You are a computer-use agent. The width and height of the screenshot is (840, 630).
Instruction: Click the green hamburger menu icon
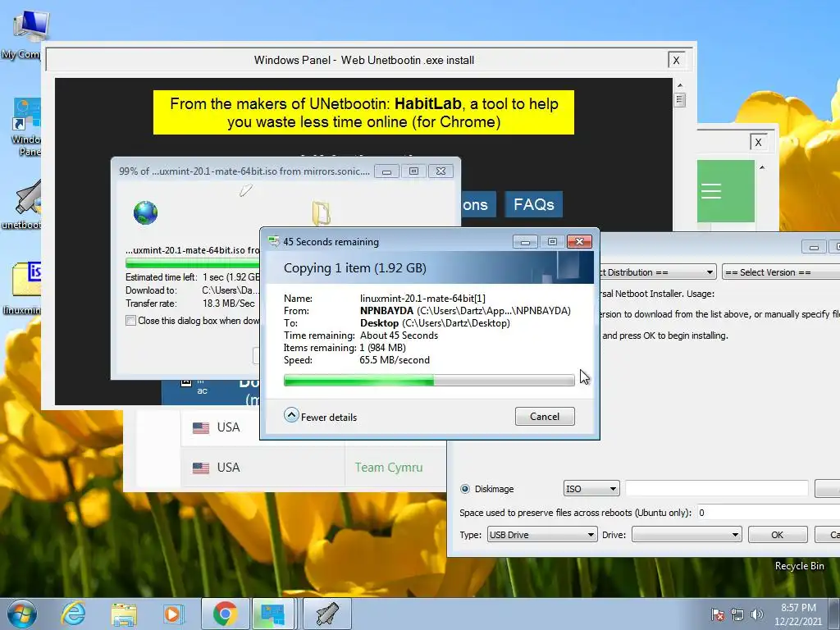click(711, 190)
